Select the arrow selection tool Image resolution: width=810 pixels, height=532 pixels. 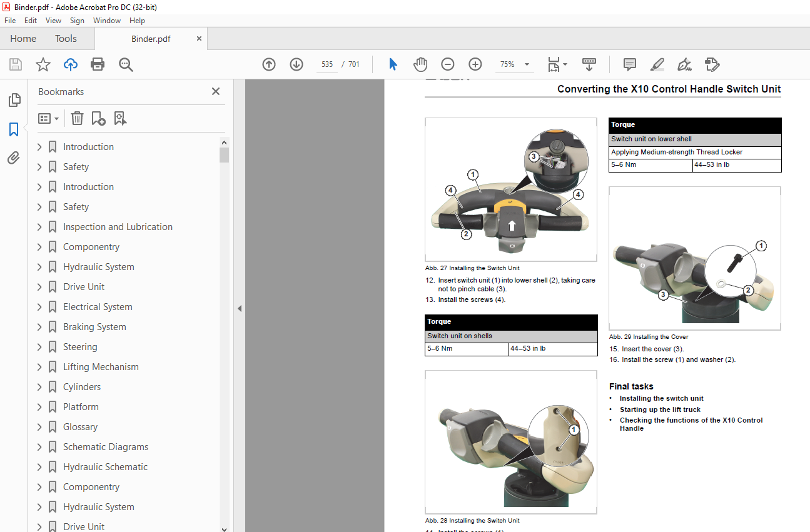click(393, 64)
